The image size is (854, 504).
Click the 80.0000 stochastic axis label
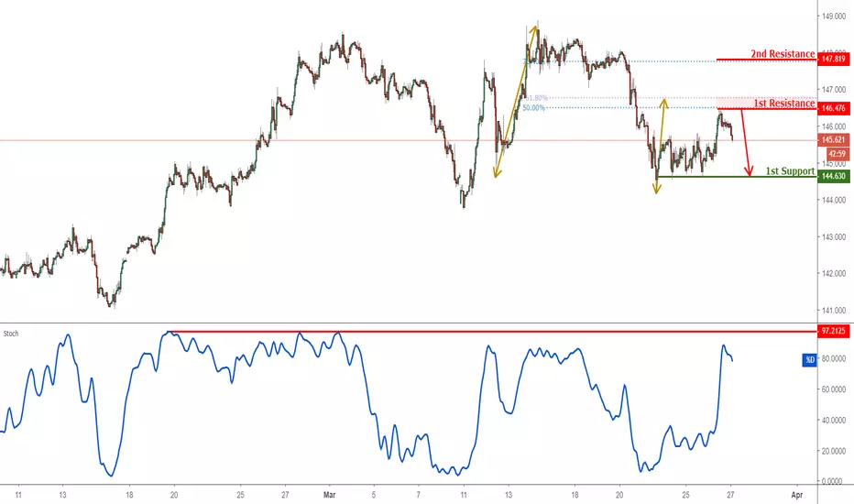click(833, 358)
